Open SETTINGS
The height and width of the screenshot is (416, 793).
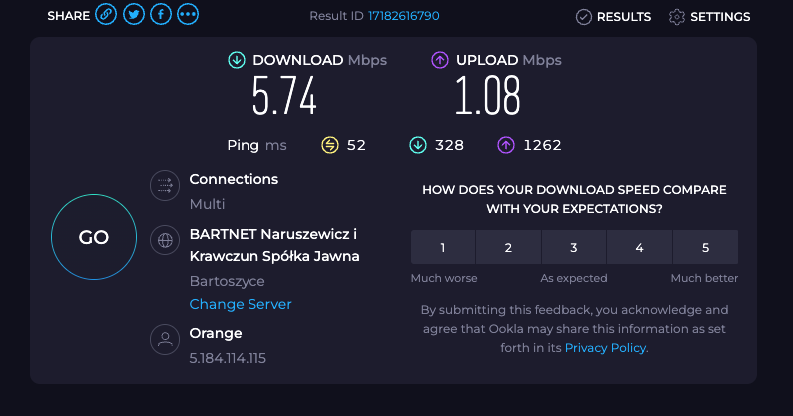(x=710, y=17)
